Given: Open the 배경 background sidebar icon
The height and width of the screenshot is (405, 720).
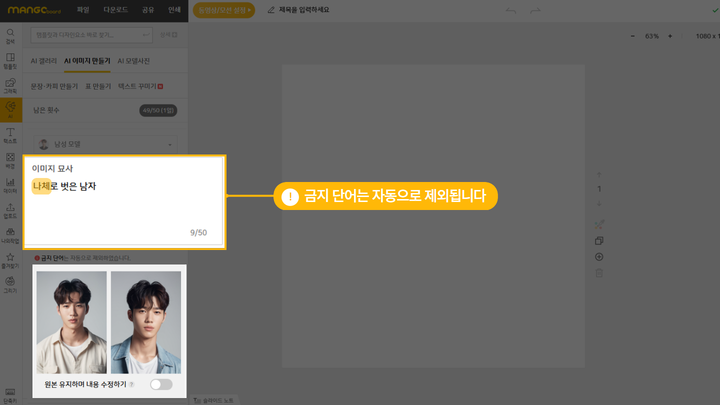Looking at the screenshot, I should (x=10, y=160).
